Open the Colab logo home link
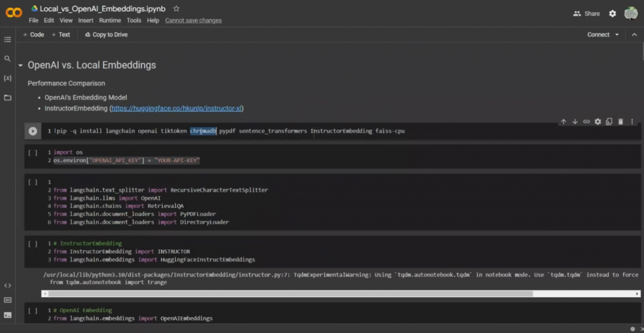 point(14,13)
